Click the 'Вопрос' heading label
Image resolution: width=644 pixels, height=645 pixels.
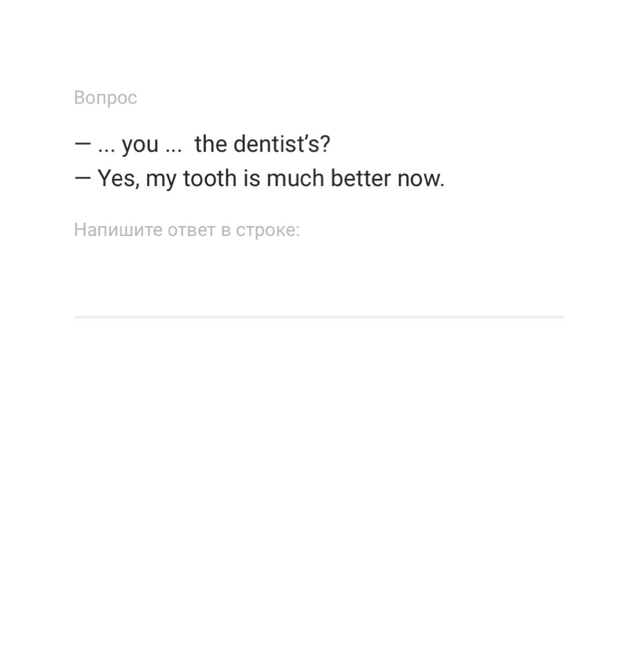click(x=105, y=98)
